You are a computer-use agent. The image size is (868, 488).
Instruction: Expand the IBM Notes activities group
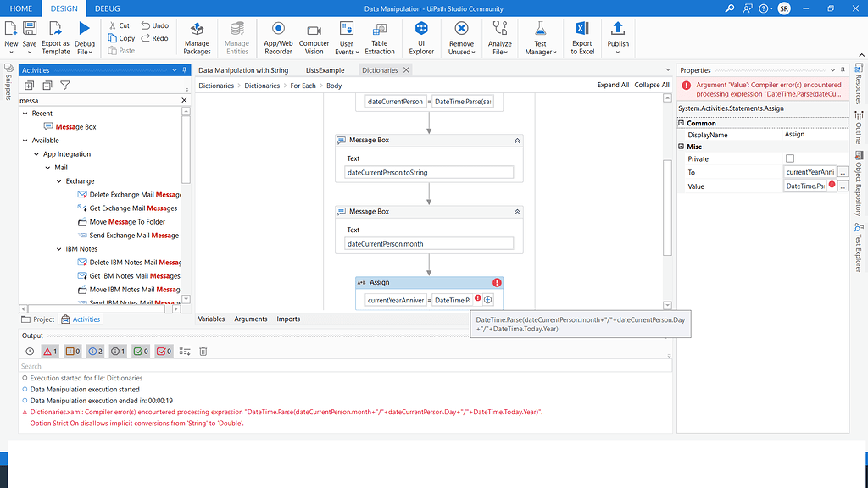[x=57, y=249]
